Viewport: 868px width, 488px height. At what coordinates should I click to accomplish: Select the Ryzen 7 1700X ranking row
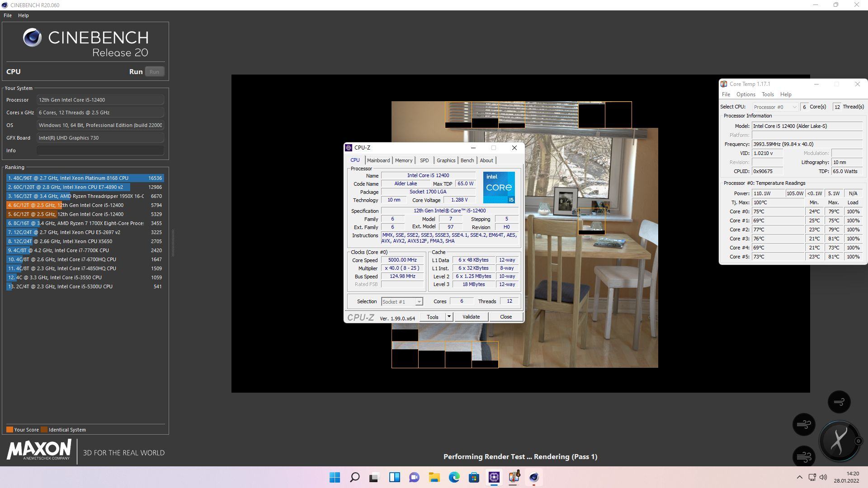pyautogui.click(x=85, y=223)
